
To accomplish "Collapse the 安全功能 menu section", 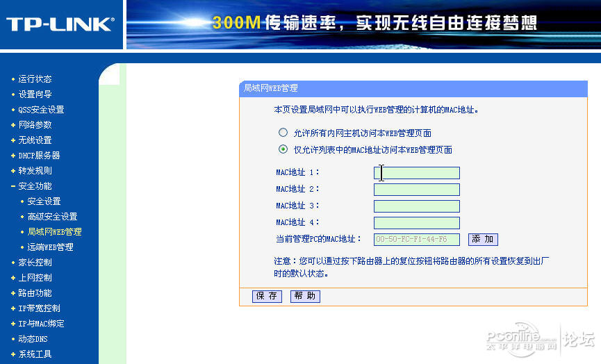I will point(35,186).
